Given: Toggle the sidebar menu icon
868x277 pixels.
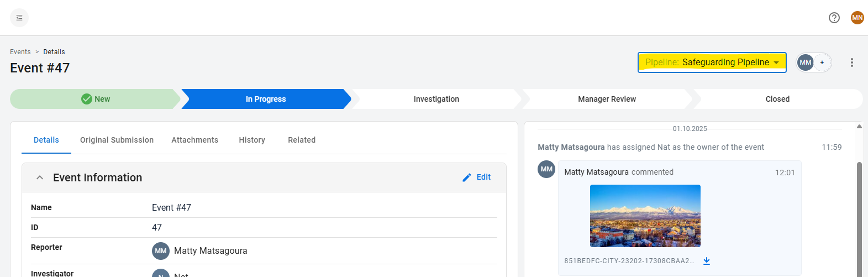Looking at the screenshot, I should (19, 18).
